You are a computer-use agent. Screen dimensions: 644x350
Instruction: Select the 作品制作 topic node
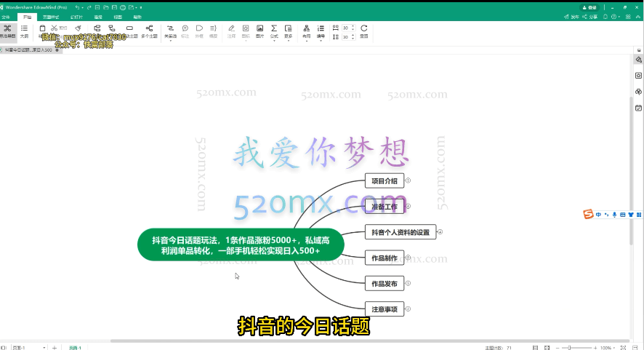385,258
